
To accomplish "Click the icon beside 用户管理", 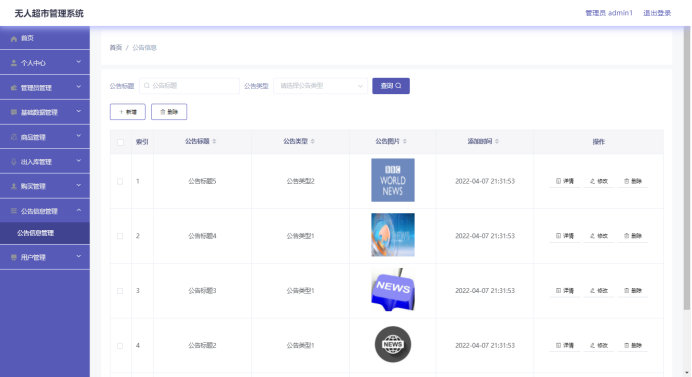I will tap(14, 257).
